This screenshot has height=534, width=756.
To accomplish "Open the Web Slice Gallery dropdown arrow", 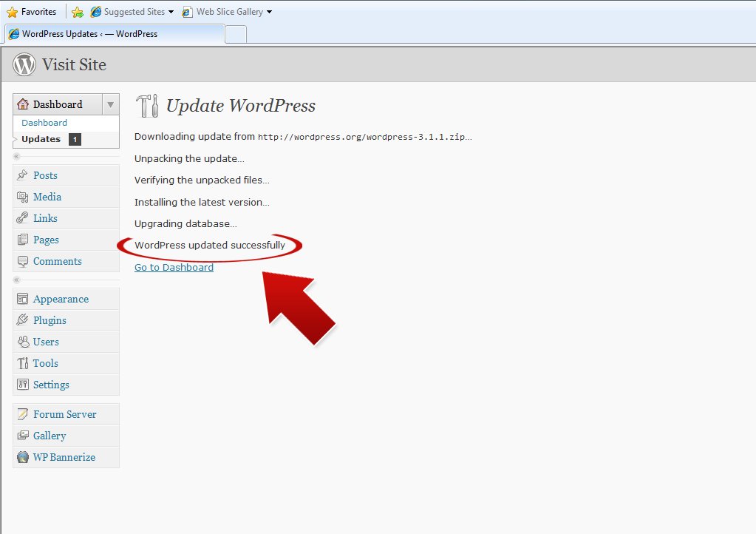I will click(x=269, y=12).
